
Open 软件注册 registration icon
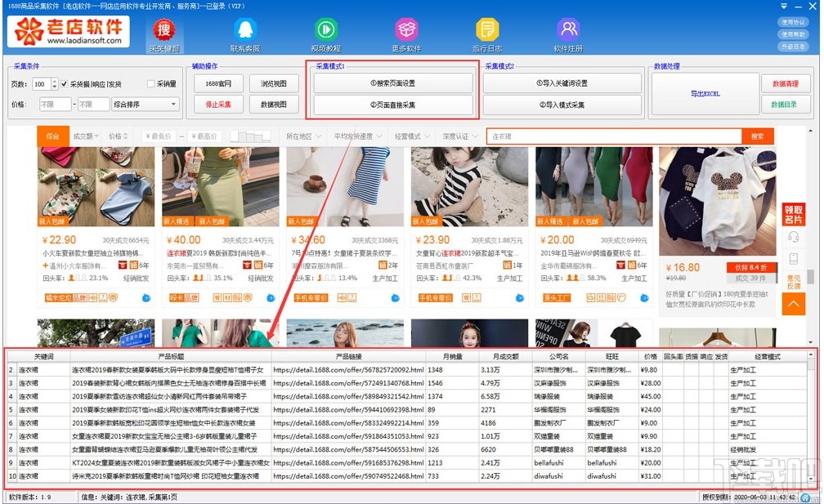pyautogui.click(x=568, y=28)
